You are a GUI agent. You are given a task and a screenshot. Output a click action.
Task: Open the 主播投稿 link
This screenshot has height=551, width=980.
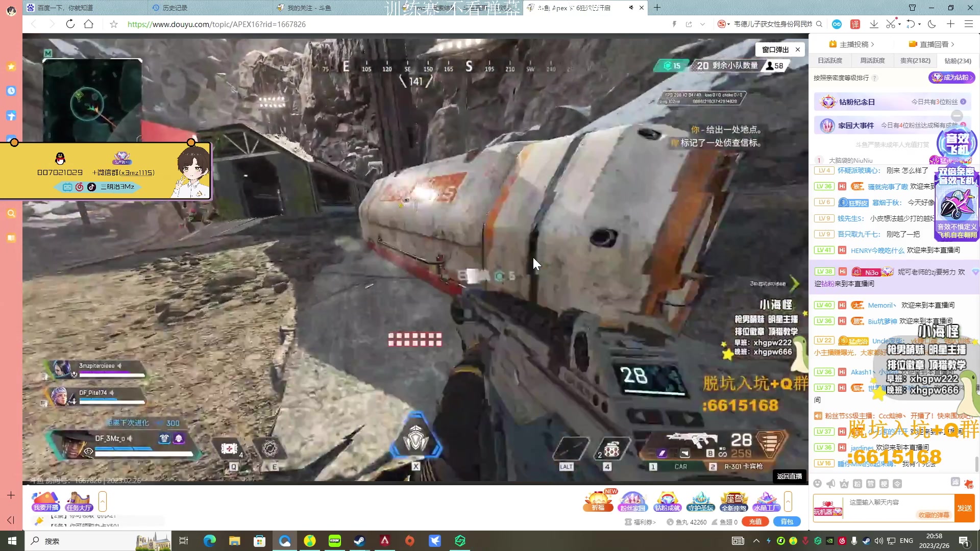(x=852, y=44)
